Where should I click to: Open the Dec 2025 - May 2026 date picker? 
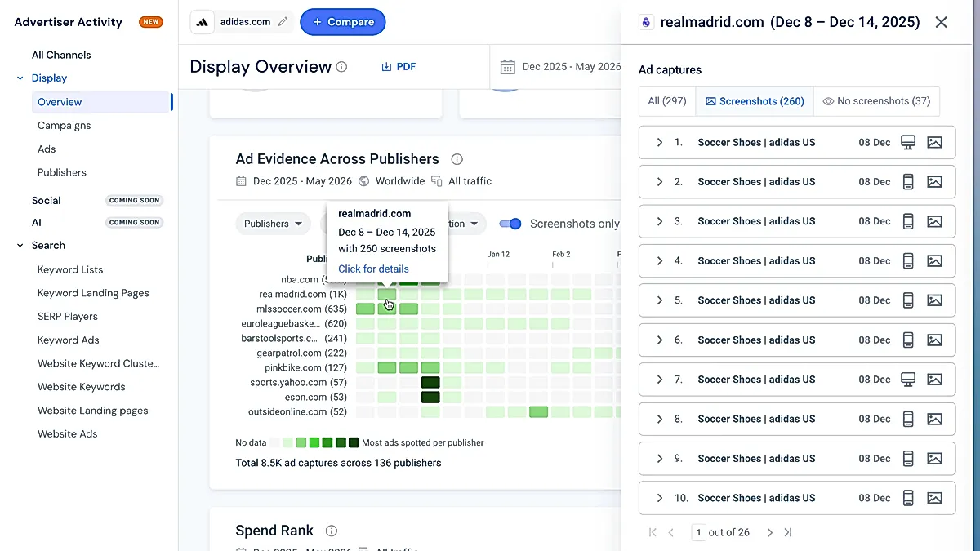click(x=562, y=67)
